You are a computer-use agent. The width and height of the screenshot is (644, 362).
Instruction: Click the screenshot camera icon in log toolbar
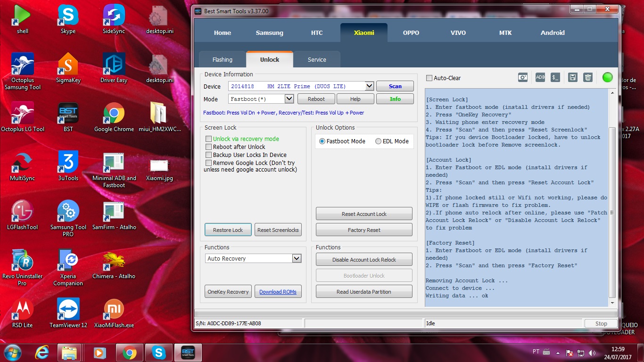point(523,78)
